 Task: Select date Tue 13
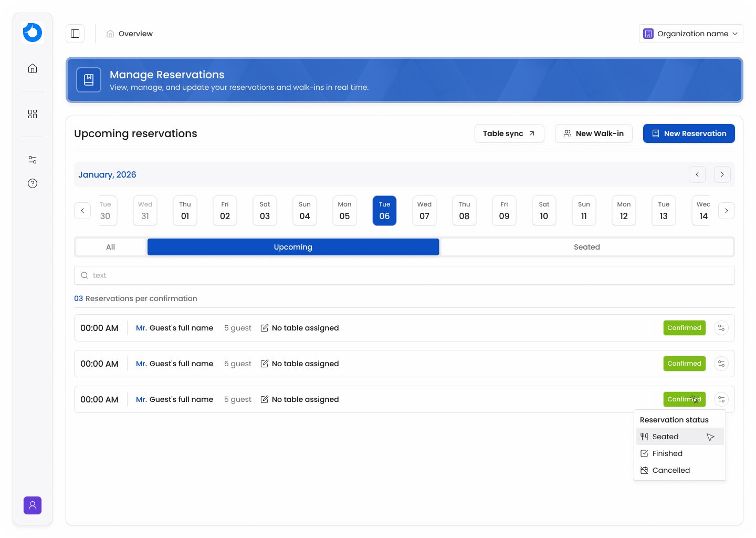(664, 211)
